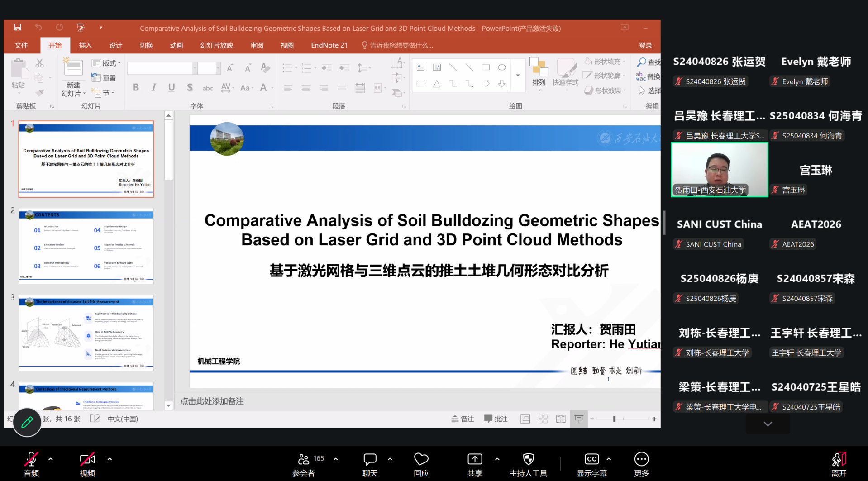Click the 离开 leave meeting button
Screen dimensions: 868x481
839,464
